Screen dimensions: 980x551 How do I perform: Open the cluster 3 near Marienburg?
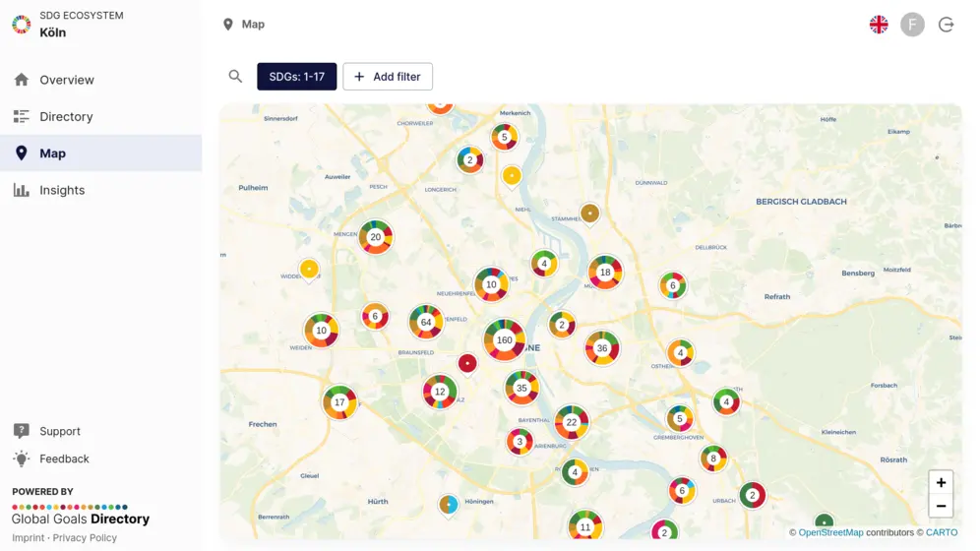[520, 442]
